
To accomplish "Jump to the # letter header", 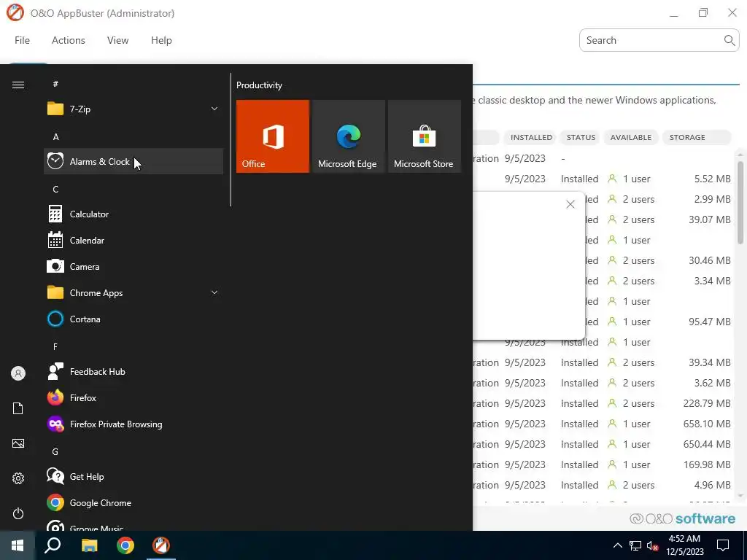I will pos(55,84).
